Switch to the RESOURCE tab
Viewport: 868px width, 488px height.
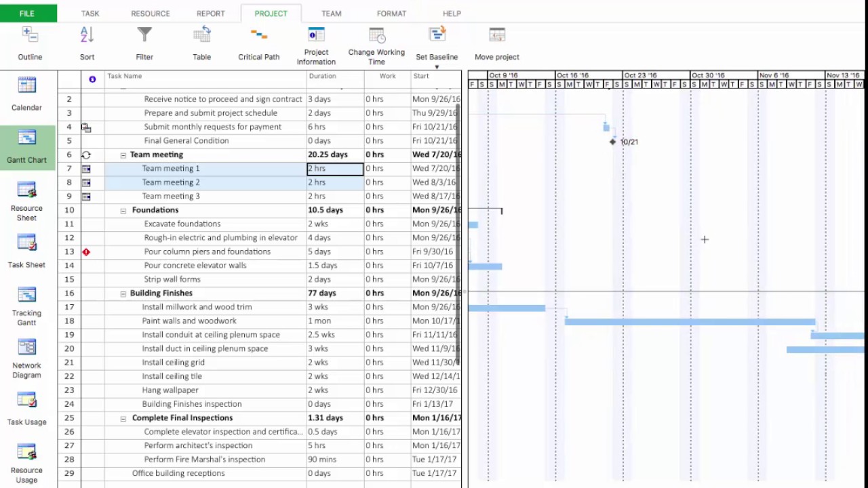151,14
